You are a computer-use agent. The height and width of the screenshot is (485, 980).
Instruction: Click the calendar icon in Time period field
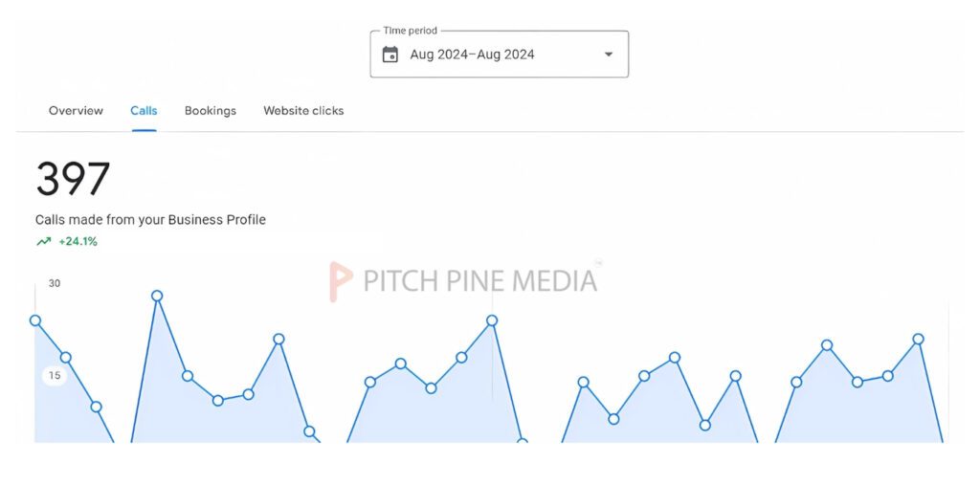pos(390,55)
